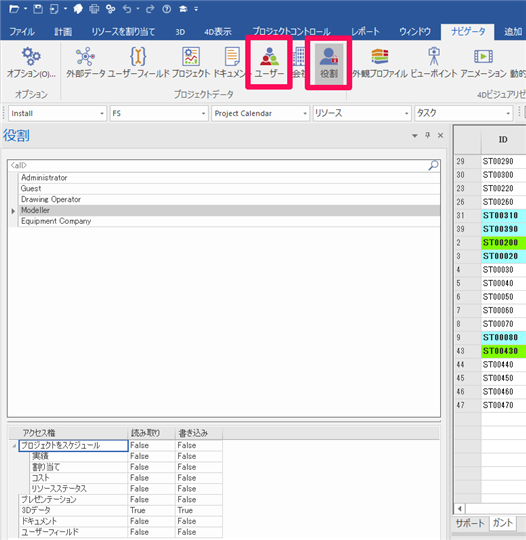The height and width of the screenshot is (540, 526).
Task: Expand the open-folder dropdown arrow
Action: click(x=25, y=9)
